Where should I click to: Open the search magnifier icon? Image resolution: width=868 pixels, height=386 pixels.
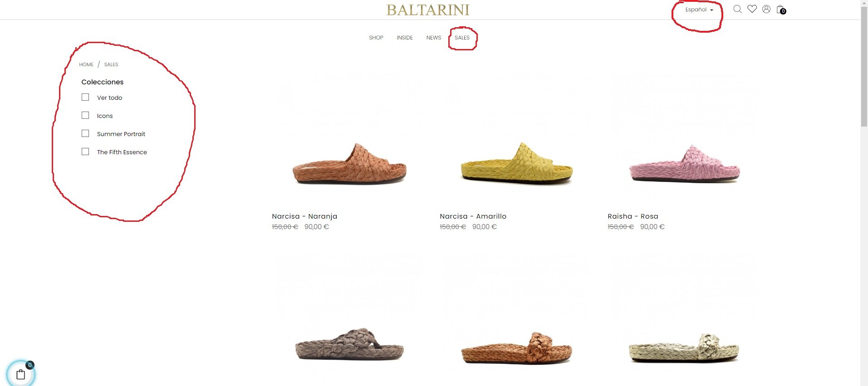click(737, 9)
